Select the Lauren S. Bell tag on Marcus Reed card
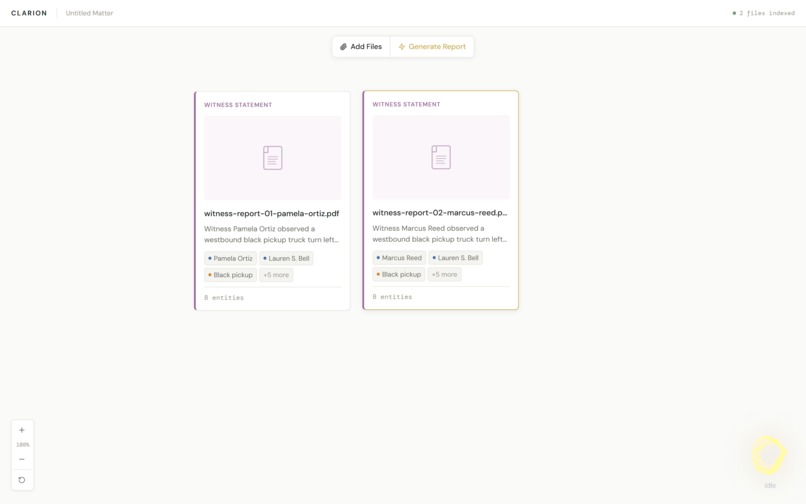806x504 pixels. (455, 258)
